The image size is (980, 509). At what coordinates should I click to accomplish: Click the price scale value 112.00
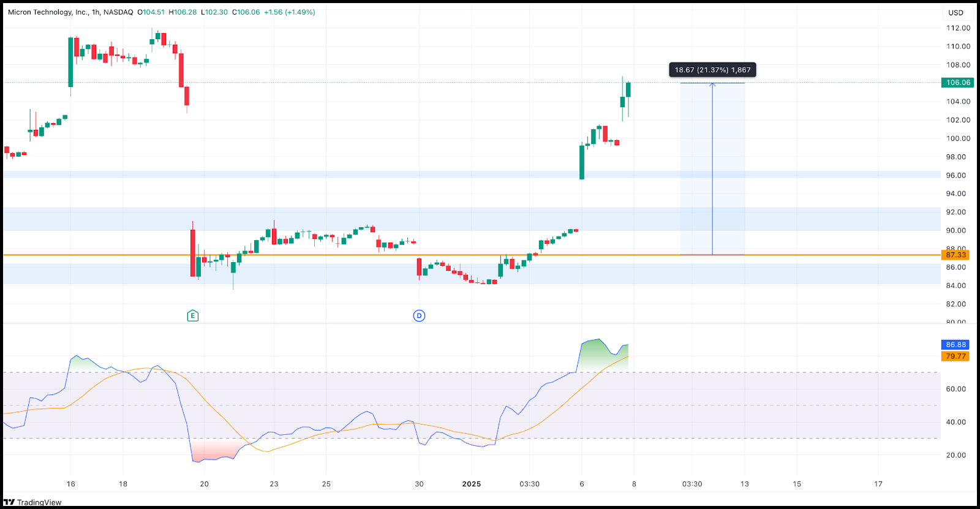[x=958, y=28]
